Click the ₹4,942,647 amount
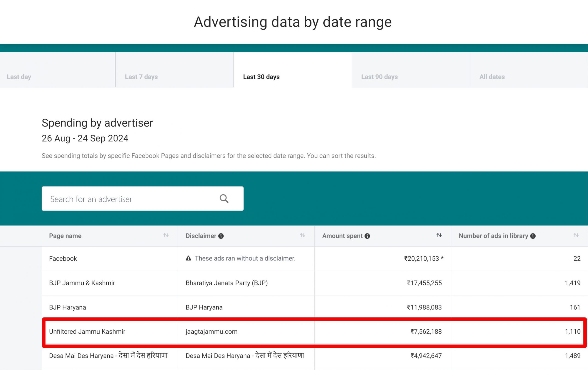The height and width of the screenshot is (370, 588). pyautogui.click(x=426, y=356)
